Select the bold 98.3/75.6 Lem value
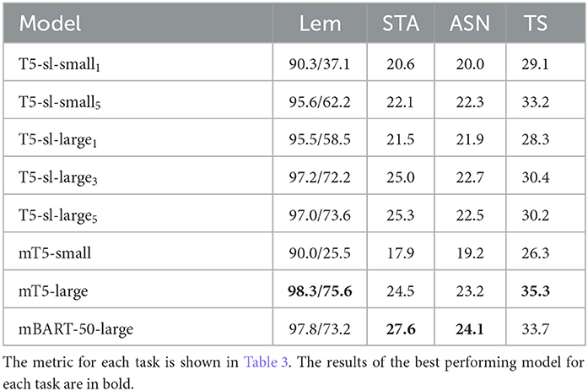Viewport: 588px width, 391px height. [x=320, y=291]
